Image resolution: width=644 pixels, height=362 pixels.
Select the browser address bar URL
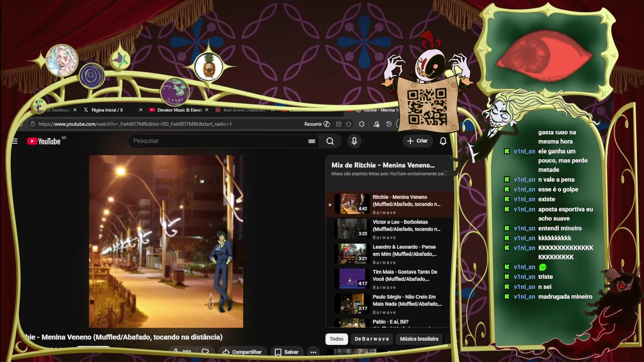point(135,124)
